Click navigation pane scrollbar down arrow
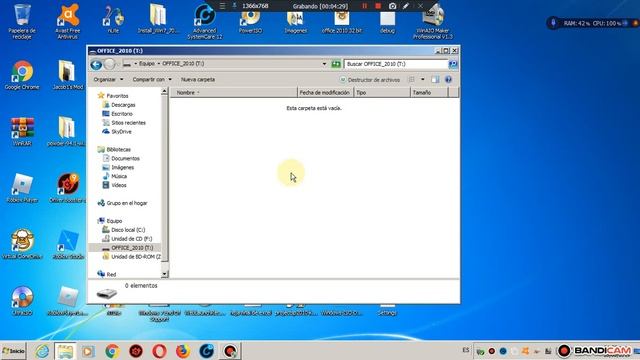Screen dimensions: 640x360 tap(164, 274)
